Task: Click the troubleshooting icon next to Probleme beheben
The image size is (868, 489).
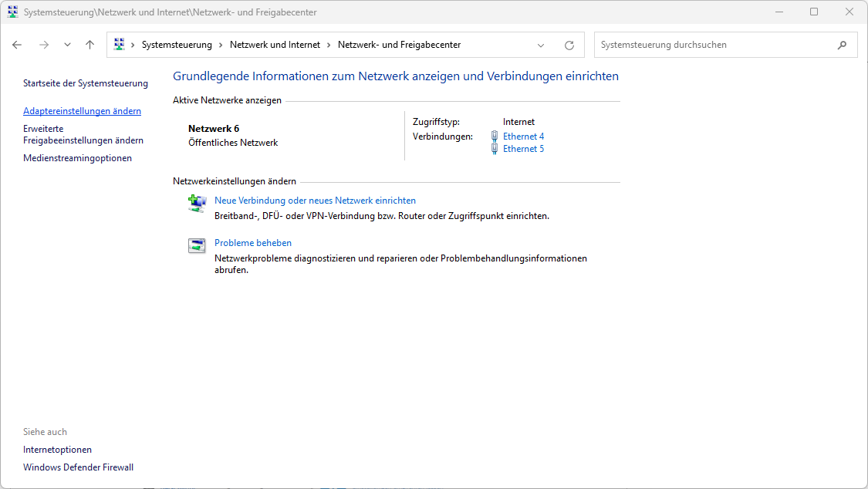Action: [x=198, y=246]
